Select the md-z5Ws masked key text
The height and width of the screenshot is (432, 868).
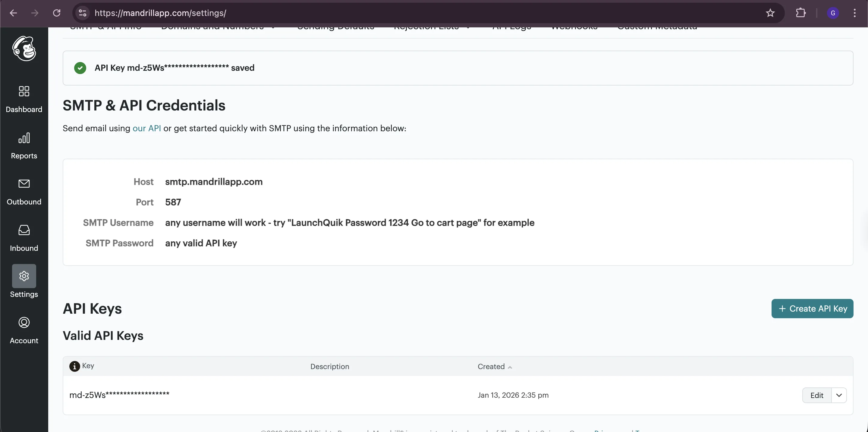pos(119,395)
